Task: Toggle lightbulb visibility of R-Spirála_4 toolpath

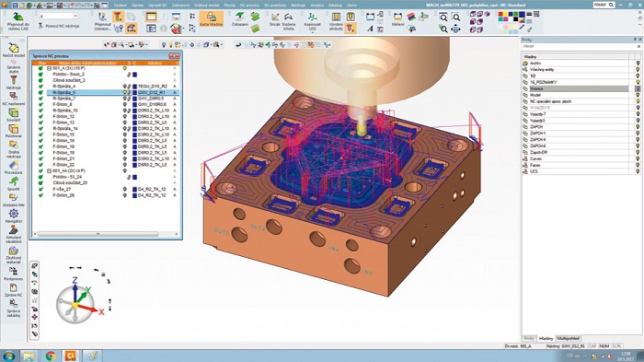Action: coord(125,87)
